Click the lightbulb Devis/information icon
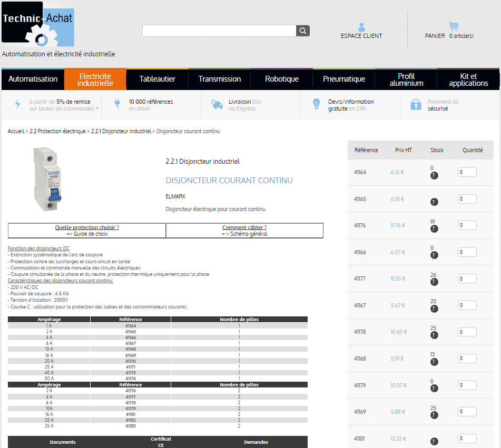 point(316,104)
